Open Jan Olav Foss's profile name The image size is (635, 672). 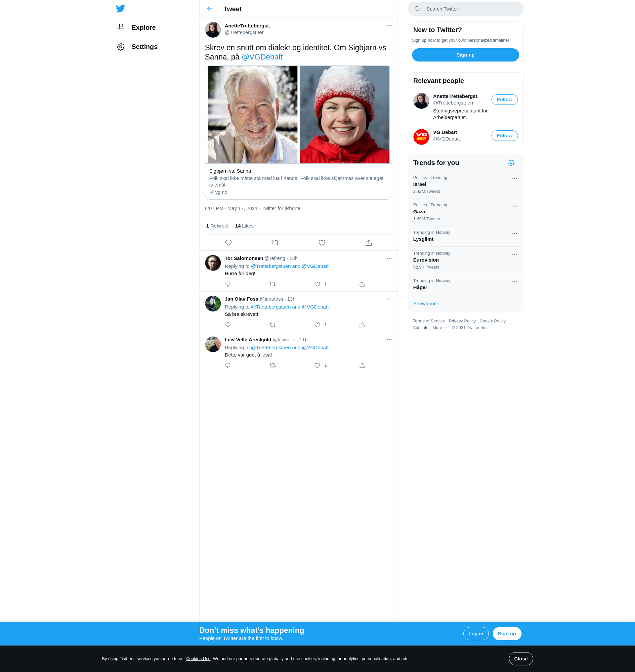pos(241,299)
